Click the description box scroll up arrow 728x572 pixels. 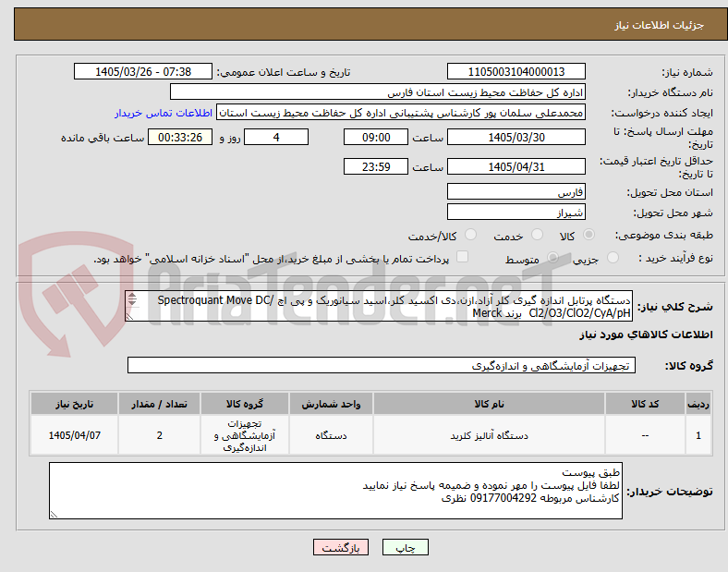point(132,297)
